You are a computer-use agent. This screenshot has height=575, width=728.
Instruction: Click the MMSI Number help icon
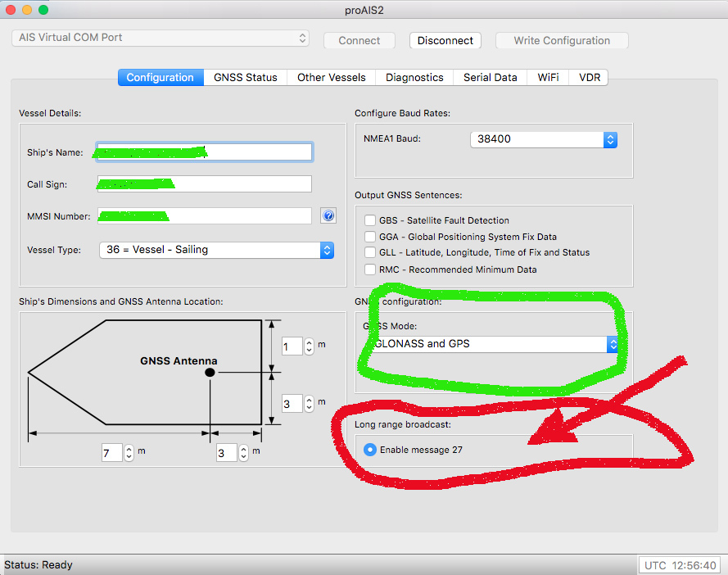tap(328, 216)
